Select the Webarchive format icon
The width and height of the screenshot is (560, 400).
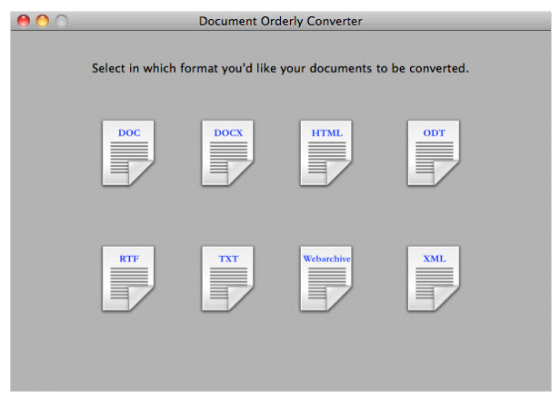(x=326, y=279)
